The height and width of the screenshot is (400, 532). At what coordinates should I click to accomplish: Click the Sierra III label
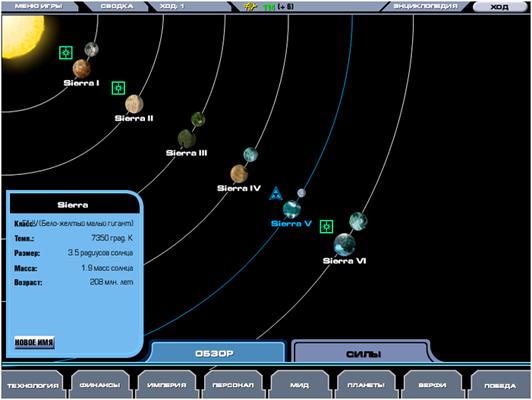click(187, 153)
